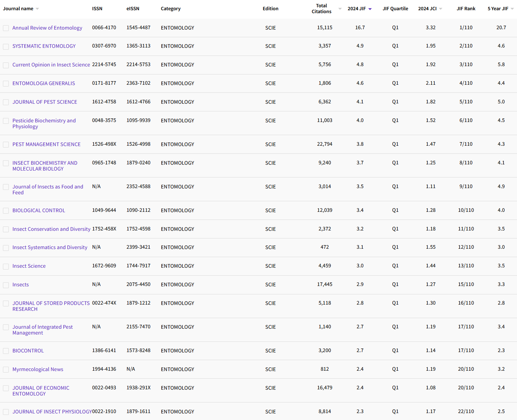Open Current Opinion in Insect Science
The height and width of the screenshot is (420, 517).
51,65
